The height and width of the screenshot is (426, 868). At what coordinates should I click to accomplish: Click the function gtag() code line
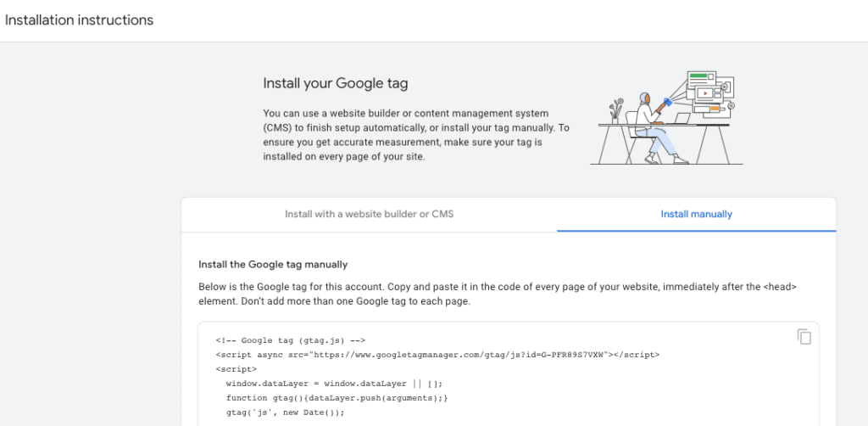(x=337, y=398)
